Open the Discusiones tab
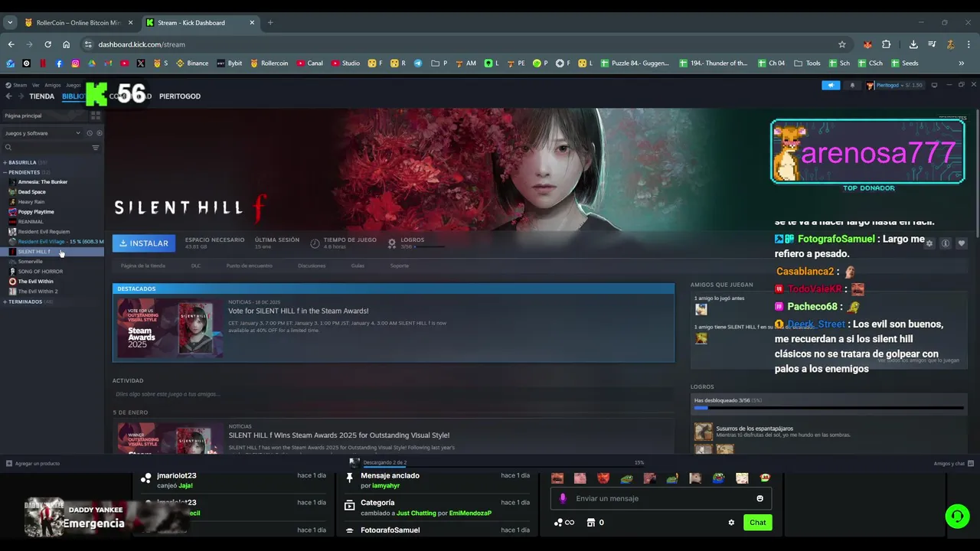Image resolution: width=980 pixels, height=551 pixels. [x=312, y=266]
